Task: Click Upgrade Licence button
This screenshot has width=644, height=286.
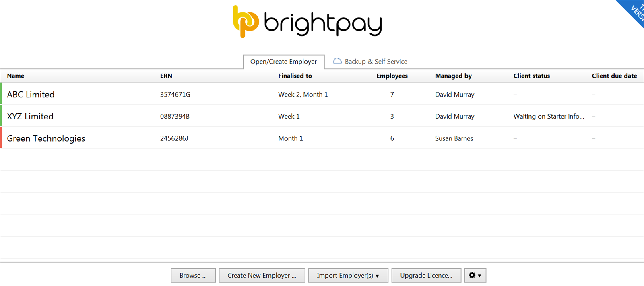Action: pos(426,276)
